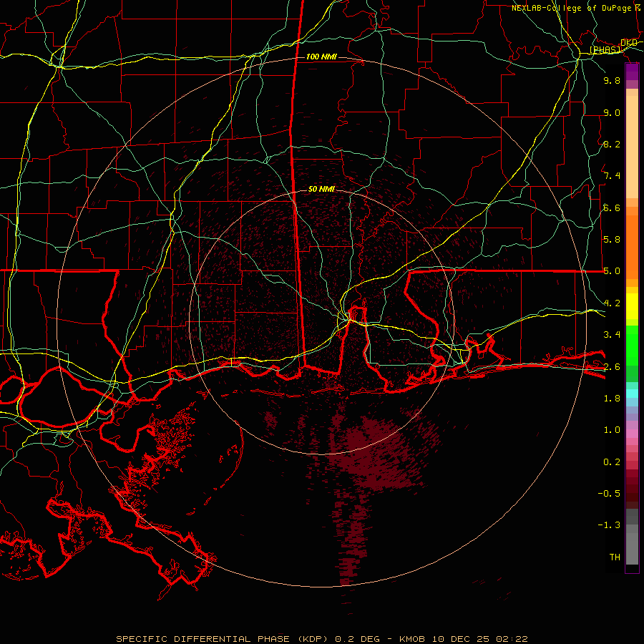
Task: Select the 8.2 value on the color scale
Action: pos(612,144)
